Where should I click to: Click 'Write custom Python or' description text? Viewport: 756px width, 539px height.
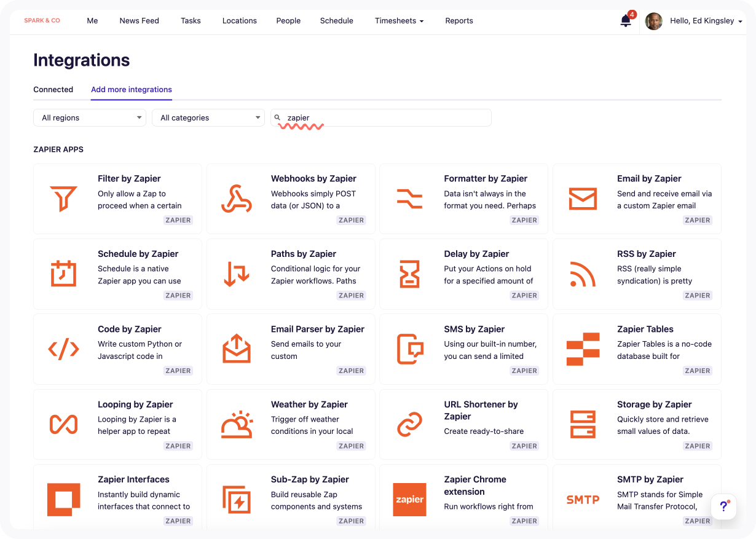click(x=140, y=344)
